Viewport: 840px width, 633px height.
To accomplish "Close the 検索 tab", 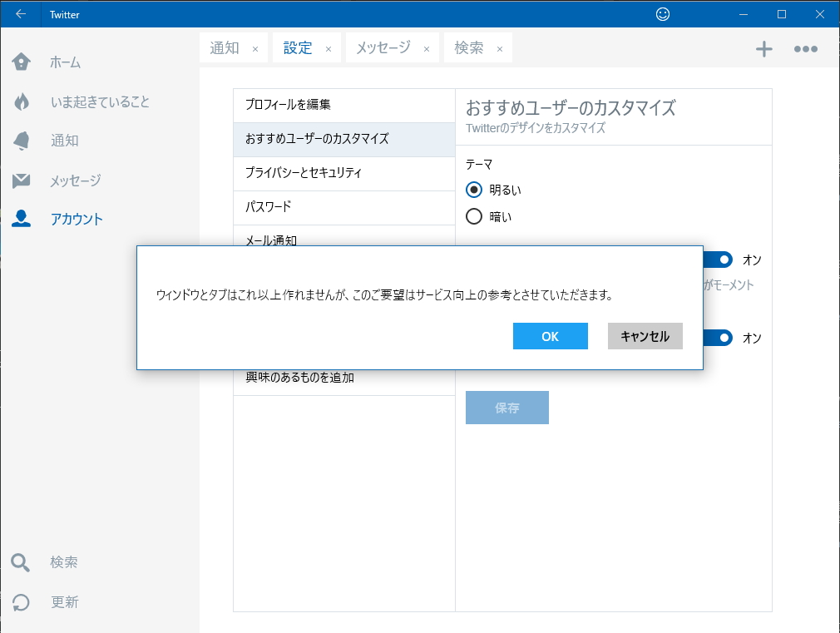I will click(x=500, y=49).
